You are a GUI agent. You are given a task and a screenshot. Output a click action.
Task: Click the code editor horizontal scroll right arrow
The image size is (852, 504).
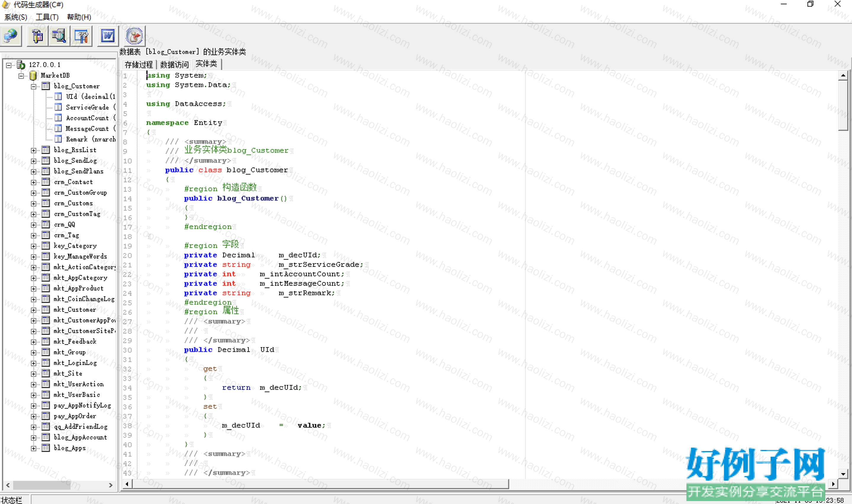[833, 484]
